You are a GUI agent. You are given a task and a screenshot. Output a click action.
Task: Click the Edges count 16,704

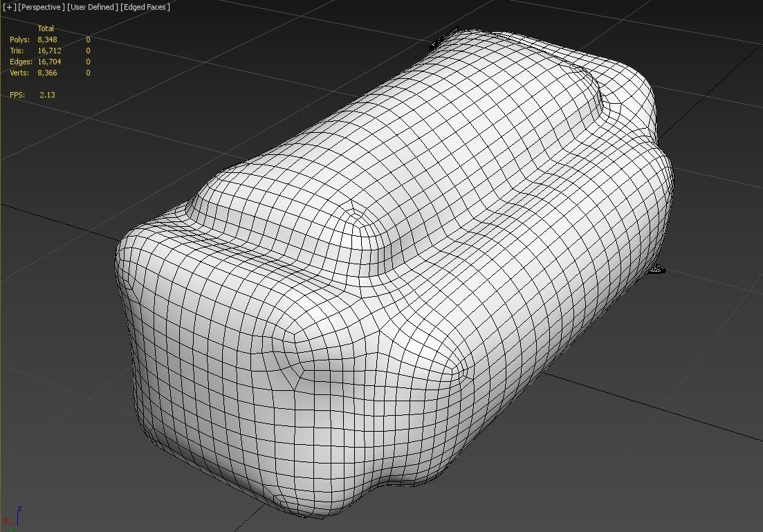point(49,62)
